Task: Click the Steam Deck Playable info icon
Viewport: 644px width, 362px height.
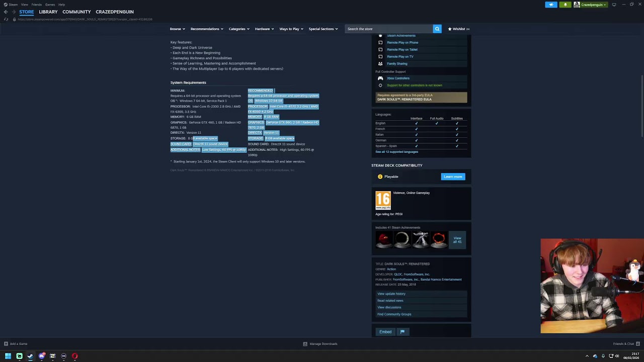Action: tap(380, 176)
